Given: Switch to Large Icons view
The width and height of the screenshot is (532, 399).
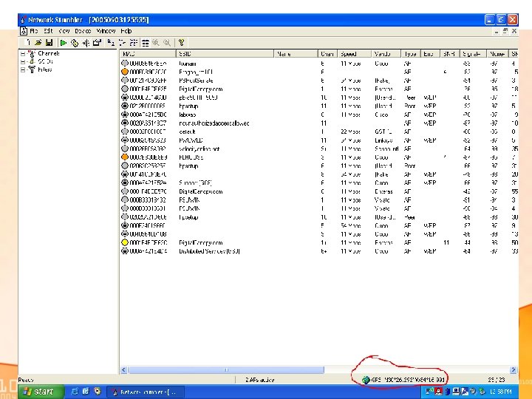Looking at the screenshot, I should pyautogui.click(x=111, y=43).
